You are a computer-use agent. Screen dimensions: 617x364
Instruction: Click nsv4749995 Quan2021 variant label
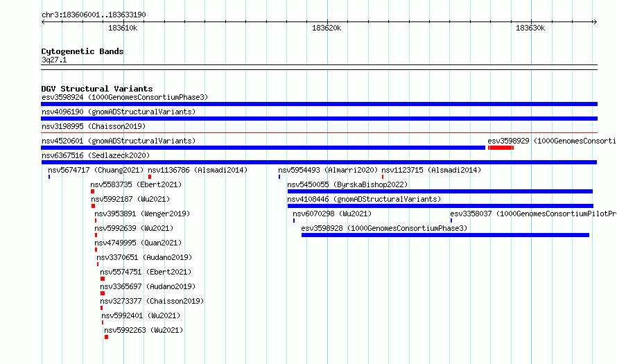coord(138,243)
